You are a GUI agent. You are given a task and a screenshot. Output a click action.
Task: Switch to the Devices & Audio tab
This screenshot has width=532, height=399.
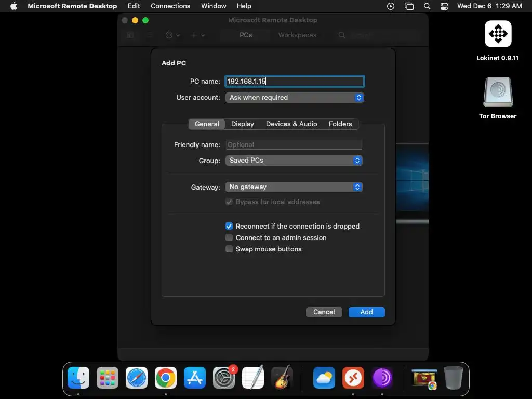tap(291, 124)
